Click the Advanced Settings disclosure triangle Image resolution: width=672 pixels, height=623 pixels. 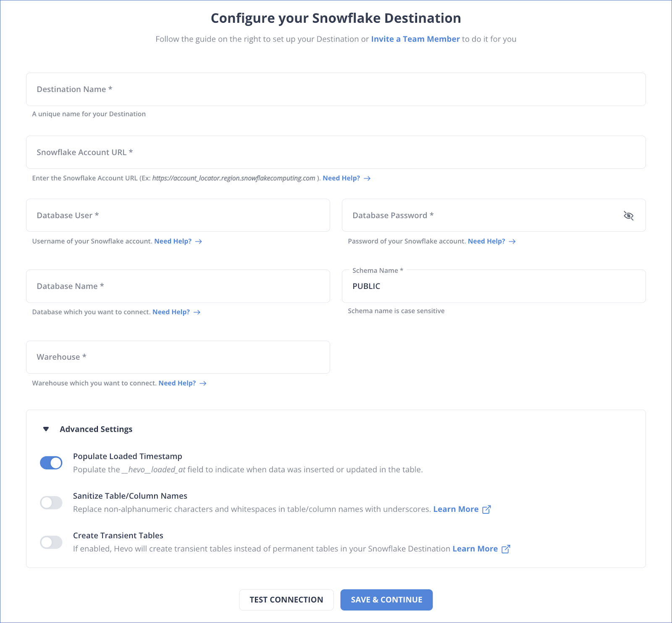pos(46,429)
